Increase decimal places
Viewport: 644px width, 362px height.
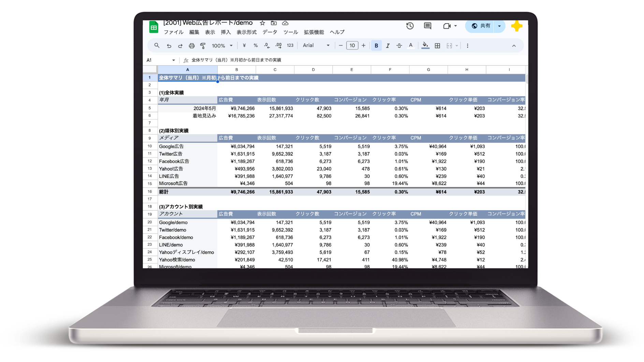[x=278, y=45]
